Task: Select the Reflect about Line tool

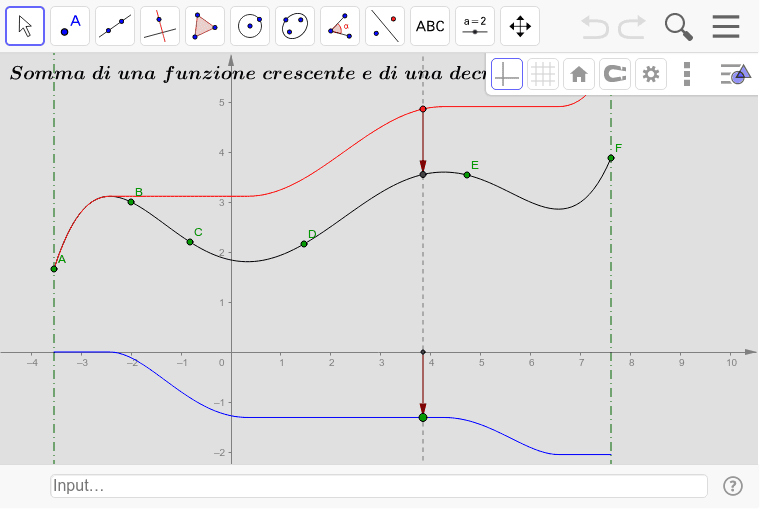Action: pyautogui.click(x=385, y=26)
